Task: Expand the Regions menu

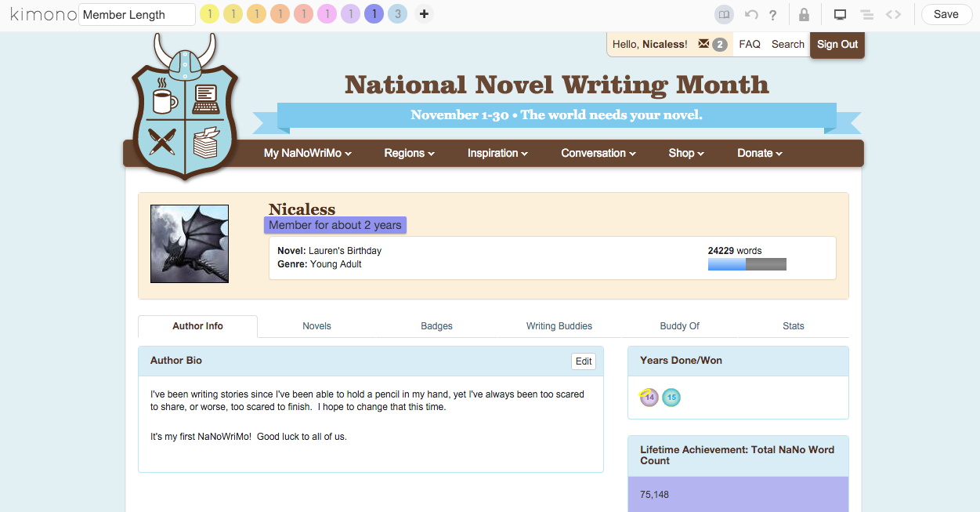Action: pyautogui.click(x=409, y=153)
